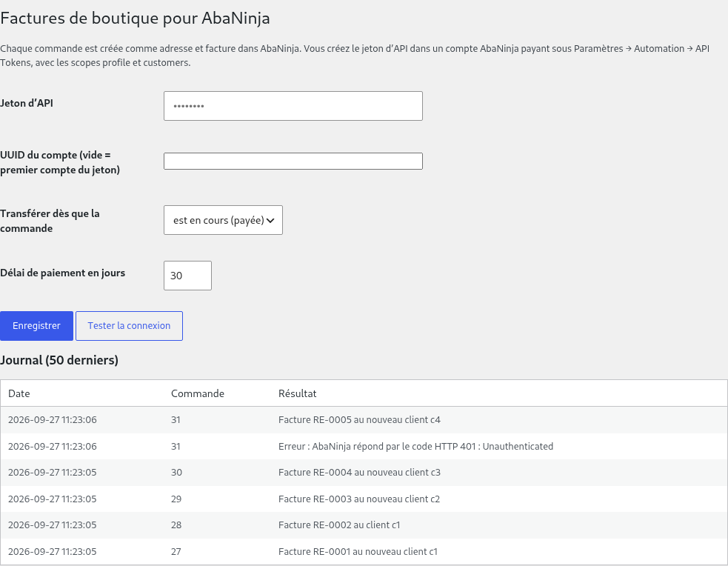Click the date in the RE-0003 row
This screenshot has height=566, width=728.
point(53,499)
